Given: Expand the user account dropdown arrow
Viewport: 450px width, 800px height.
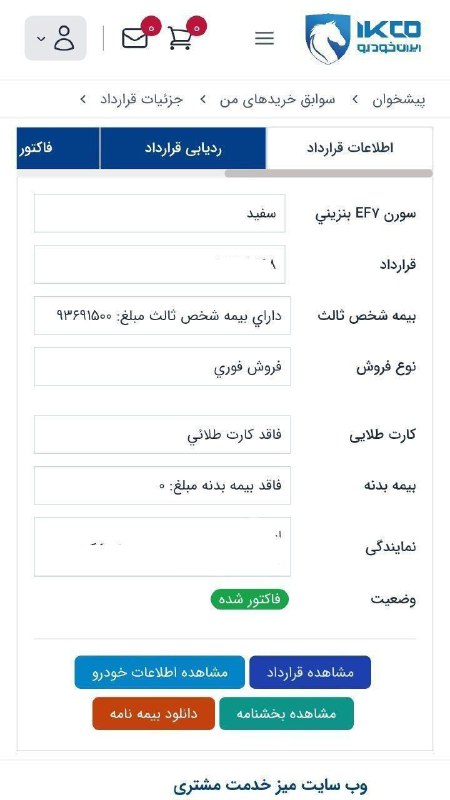Looking at the screenshot, I should tap(41, 38).
